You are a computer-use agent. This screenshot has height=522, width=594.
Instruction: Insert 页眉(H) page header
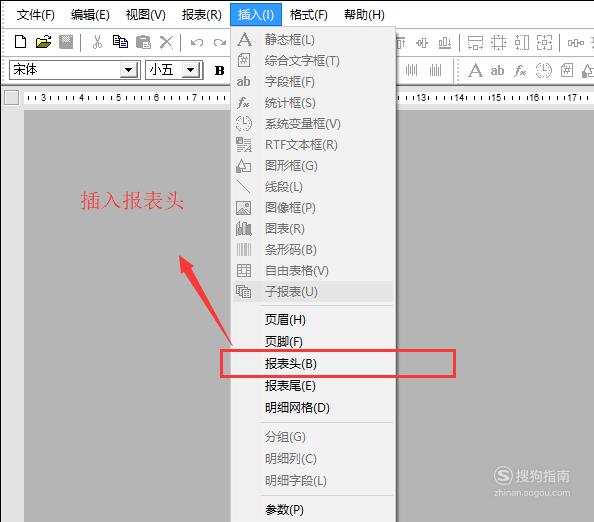313,320
